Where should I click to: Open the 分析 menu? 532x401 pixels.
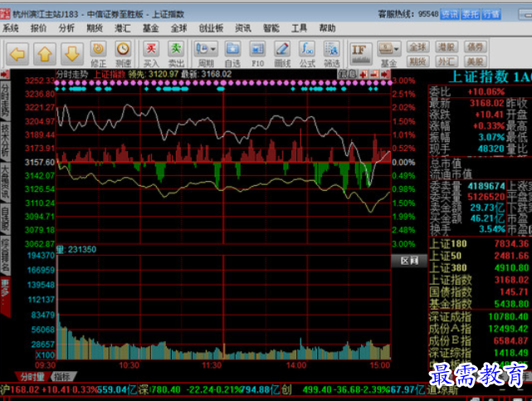point(66,28)
